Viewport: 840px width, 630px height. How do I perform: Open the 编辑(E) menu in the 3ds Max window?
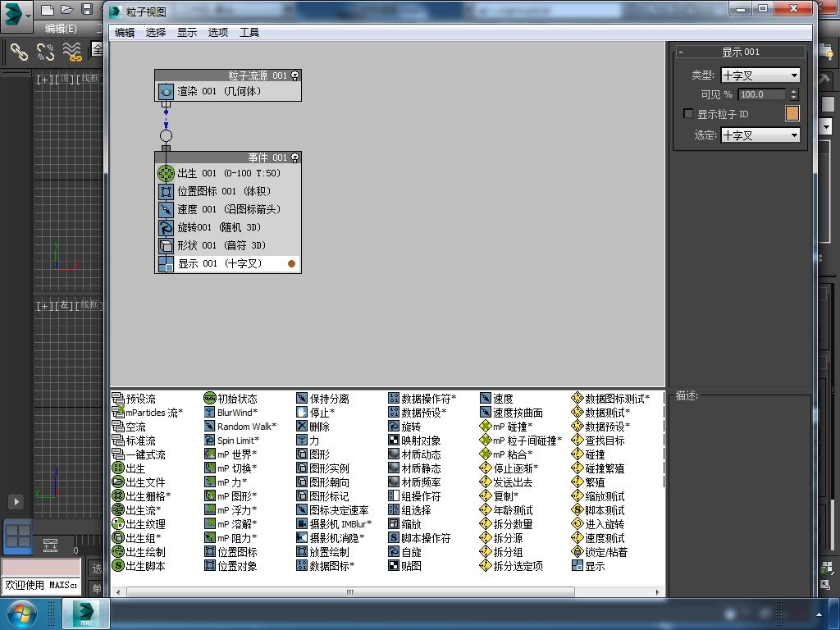[x=61, y=29]
